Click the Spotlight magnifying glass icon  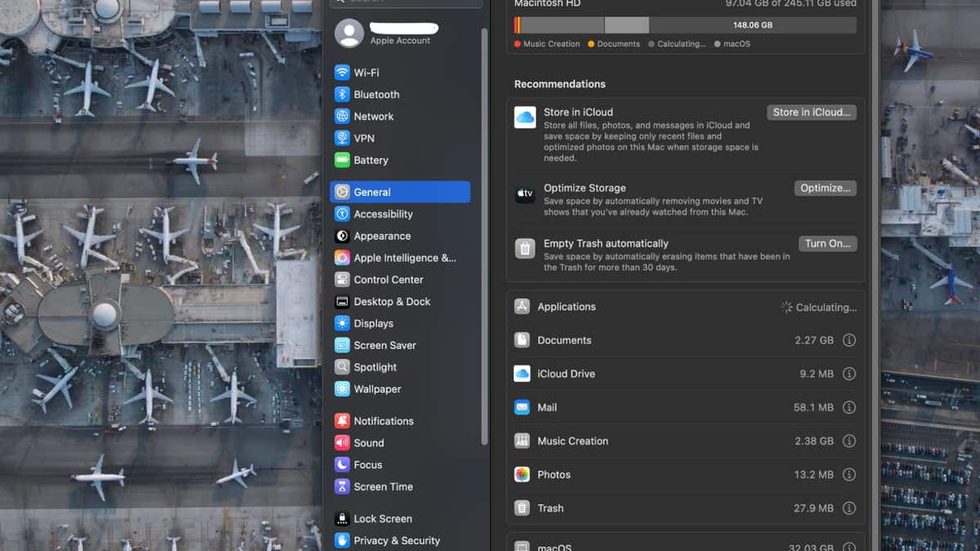[342, 367]
